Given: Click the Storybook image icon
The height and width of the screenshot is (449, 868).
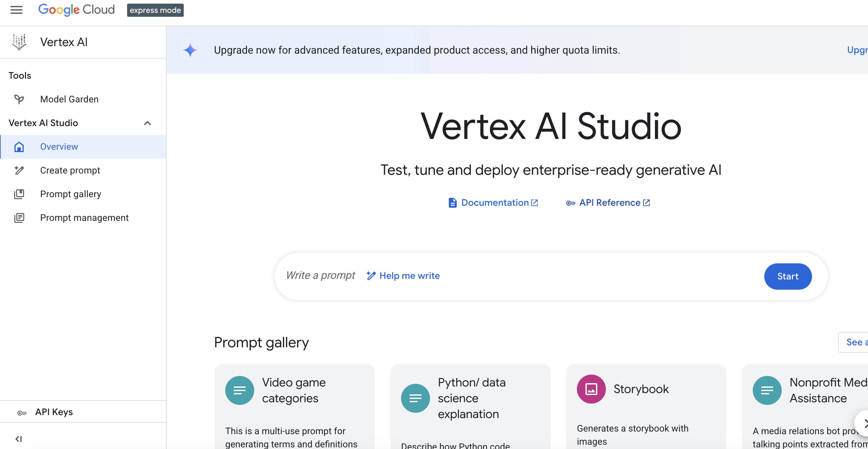Looking at the screenshot, I should pos(591,389).
